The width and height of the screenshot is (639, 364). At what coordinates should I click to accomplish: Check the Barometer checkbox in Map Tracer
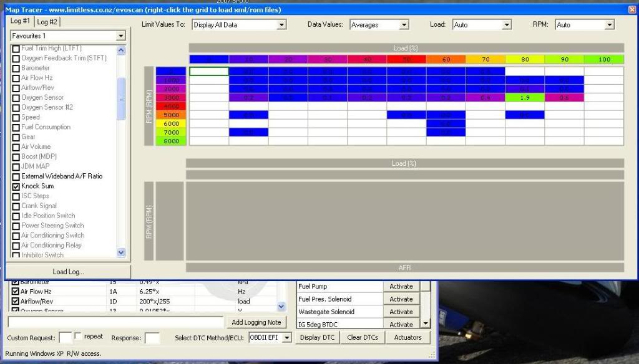[x=16, y=69]
